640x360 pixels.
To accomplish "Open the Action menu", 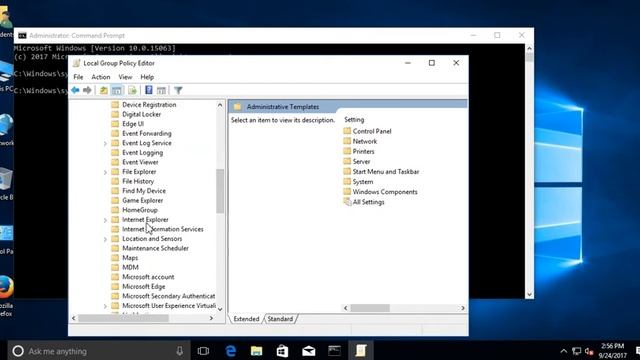I will point(100,77).
